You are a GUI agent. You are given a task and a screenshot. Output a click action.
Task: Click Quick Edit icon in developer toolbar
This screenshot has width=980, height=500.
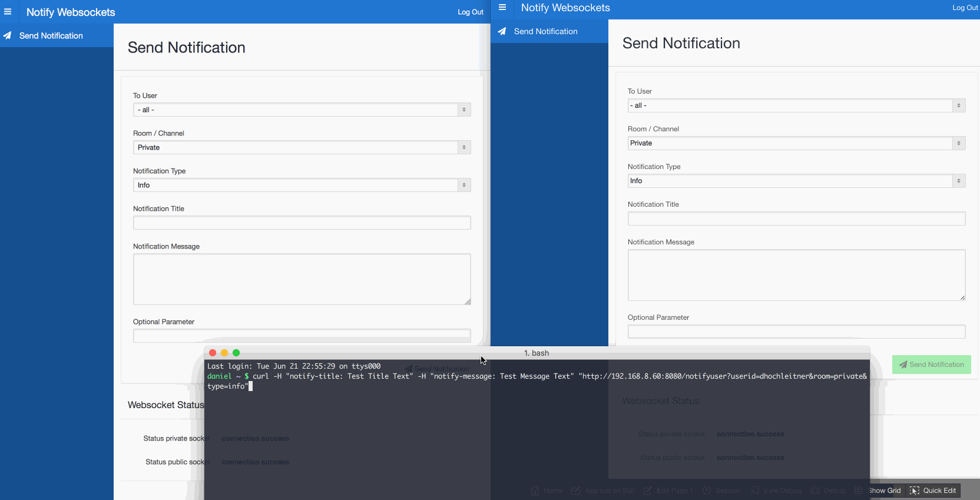point(915,491)
